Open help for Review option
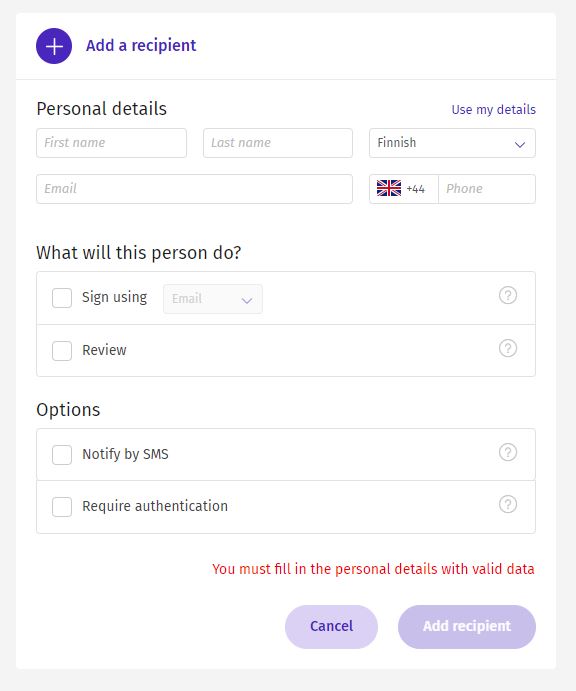The image size is (576, 691). point(508,348)
